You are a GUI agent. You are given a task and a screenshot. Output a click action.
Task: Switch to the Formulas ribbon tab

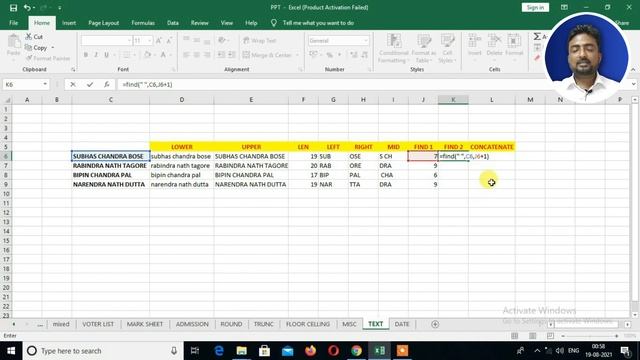pyautogui.click(x=143, y=23)
